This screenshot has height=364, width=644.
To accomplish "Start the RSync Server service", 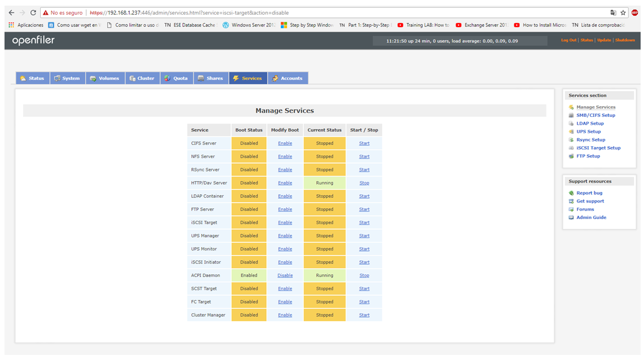I will [364, 170].
